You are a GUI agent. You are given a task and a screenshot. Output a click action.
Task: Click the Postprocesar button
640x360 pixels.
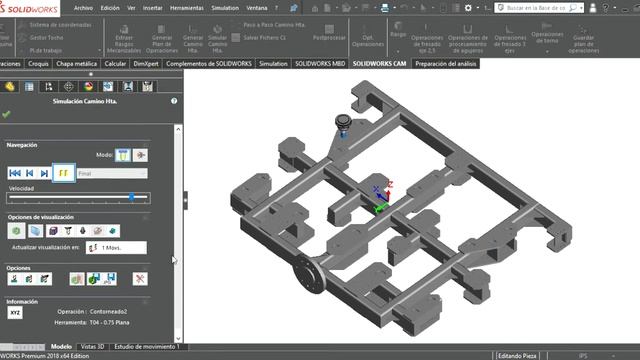tap(329, 33)
